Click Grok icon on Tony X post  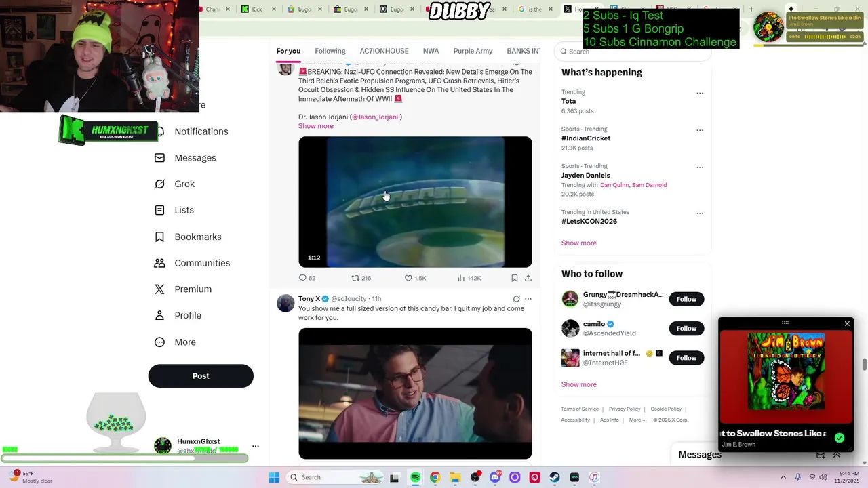click(x=516, y=299)
